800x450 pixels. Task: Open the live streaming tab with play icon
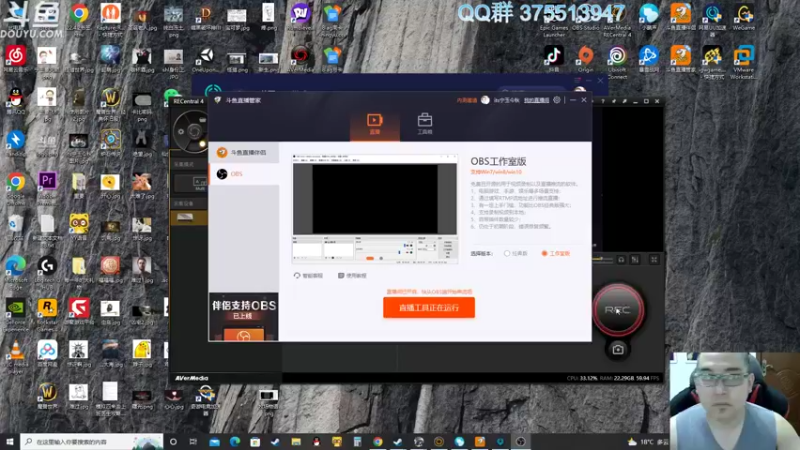tap(374, 124)
